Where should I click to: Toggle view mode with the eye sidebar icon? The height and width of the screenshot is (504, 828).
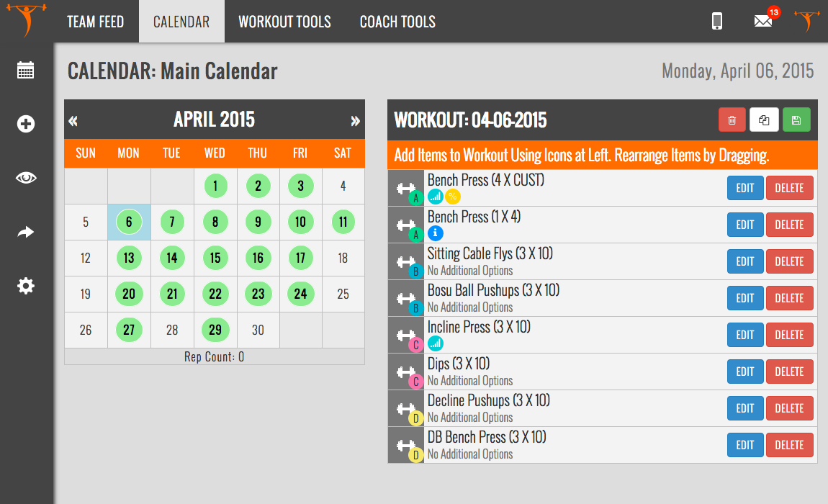point(25,178)
